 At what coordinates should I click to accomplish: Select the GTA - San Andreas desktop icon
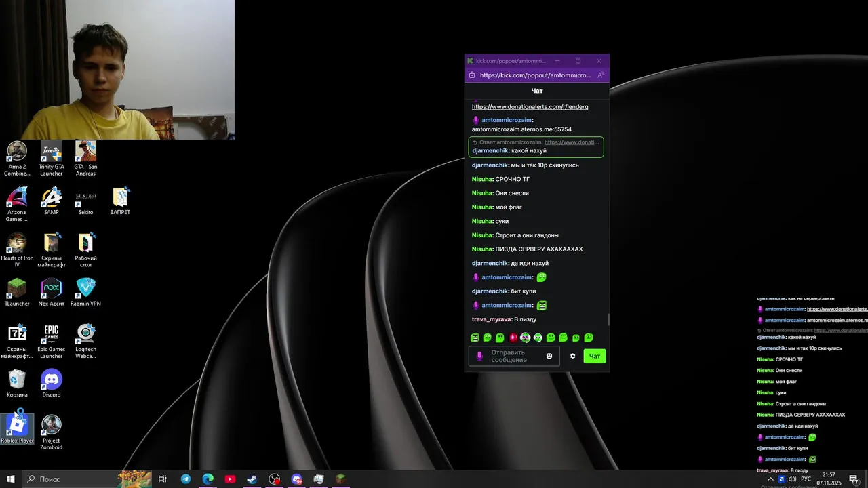[85, 159]
